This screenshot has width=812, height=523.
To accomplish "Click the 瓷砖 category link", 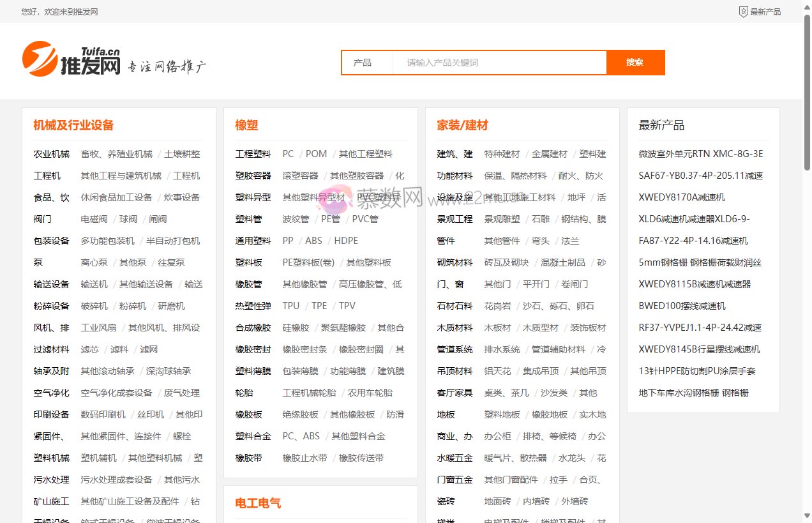I will pyautogui.click(x=447, y=501).
